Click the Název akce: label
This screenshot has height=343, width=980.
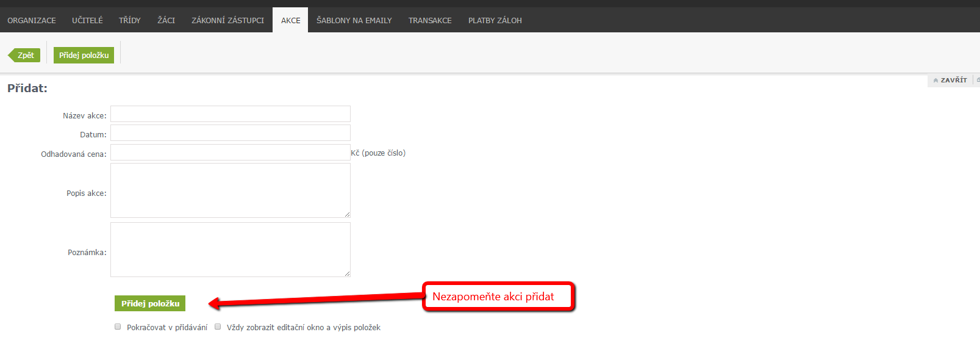click(x=84, y=115)
